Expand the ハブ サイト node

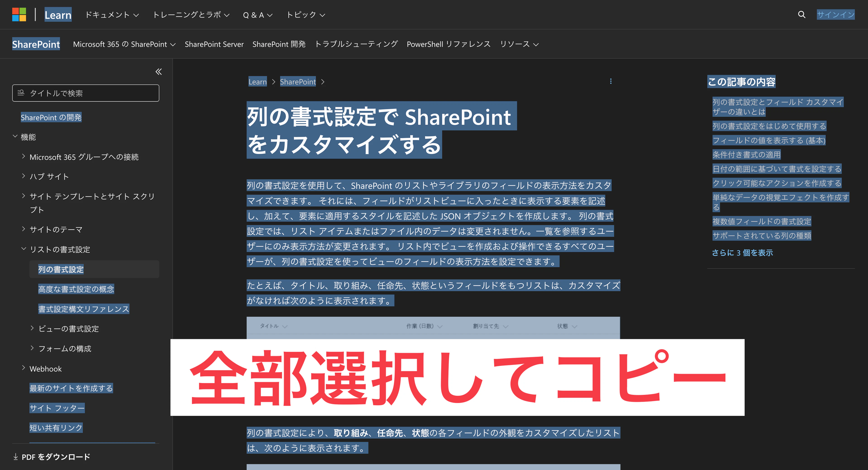(24, 176)
